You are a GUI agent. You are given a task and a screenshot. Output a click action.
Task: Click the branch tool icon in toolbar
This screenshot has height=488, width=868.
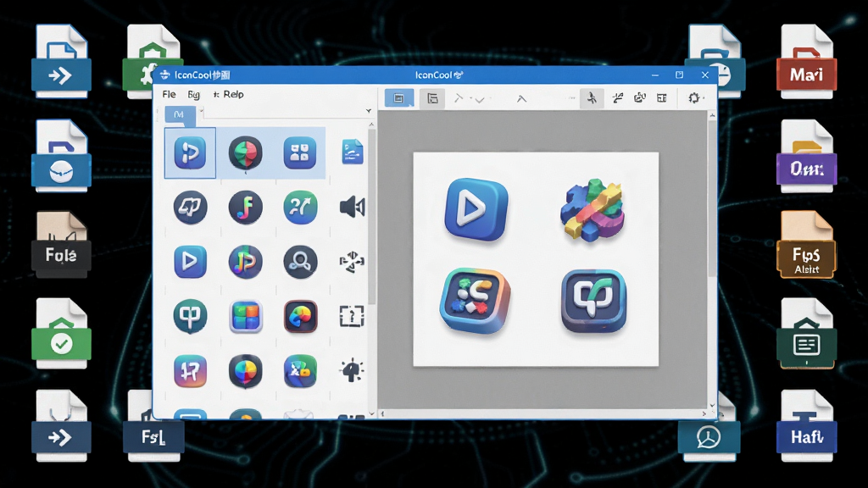(x=618, y=98)
